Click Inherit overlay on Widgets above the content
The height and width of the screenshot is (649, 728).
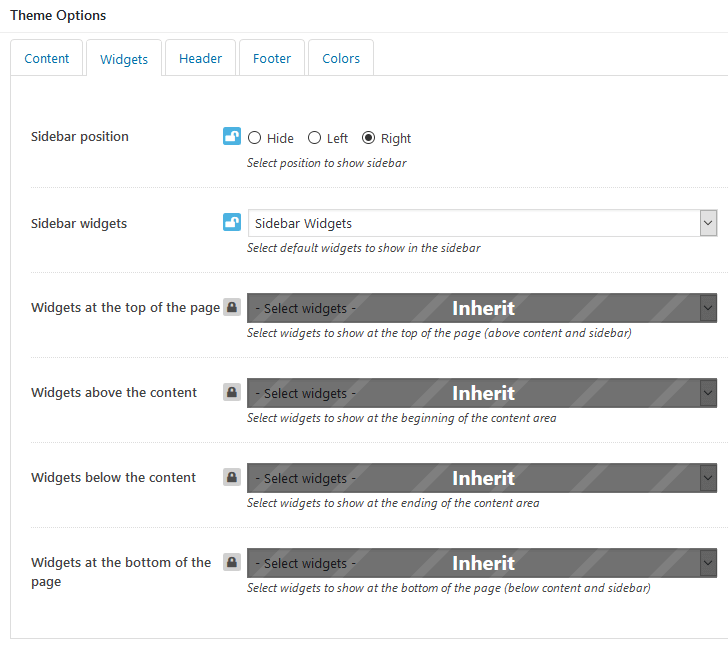click(483, 393)
